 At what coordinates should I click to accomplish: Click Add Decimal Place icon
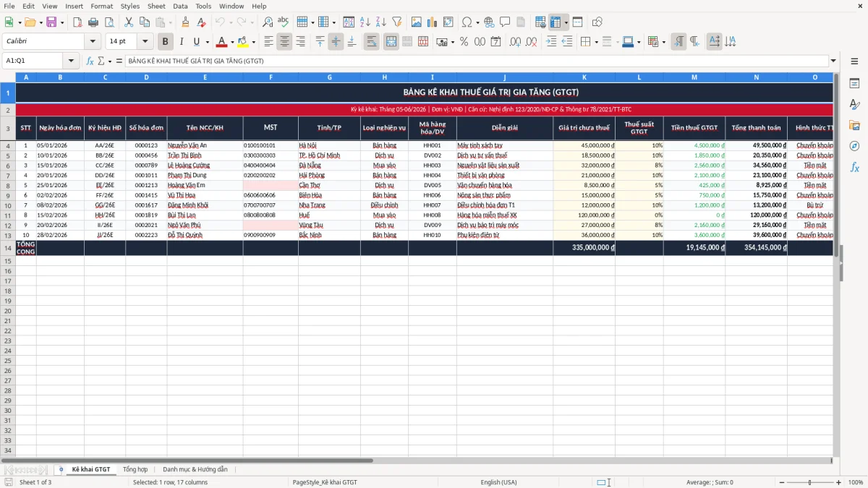coord(516,42)
